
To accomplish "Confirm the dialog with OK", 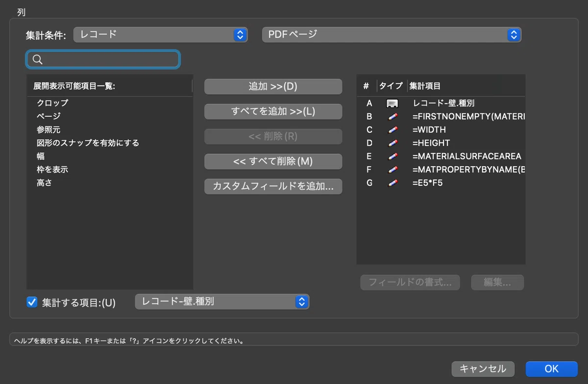I will click(551, 369).
